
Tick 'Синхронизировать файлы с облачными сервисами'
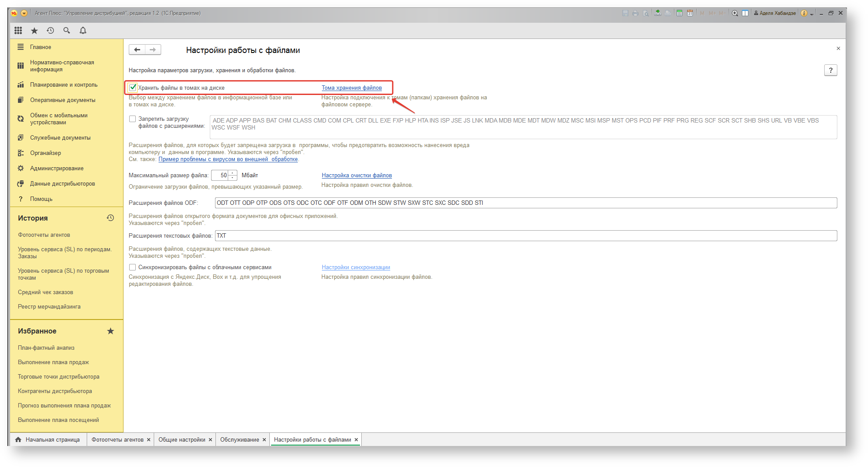click(x=133, y=267)
